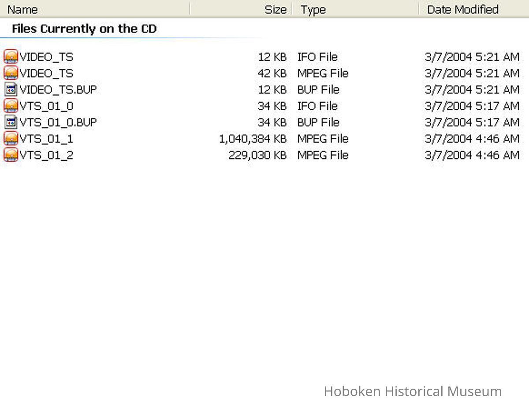Click the 42 KB size entry

pos(272,74)
